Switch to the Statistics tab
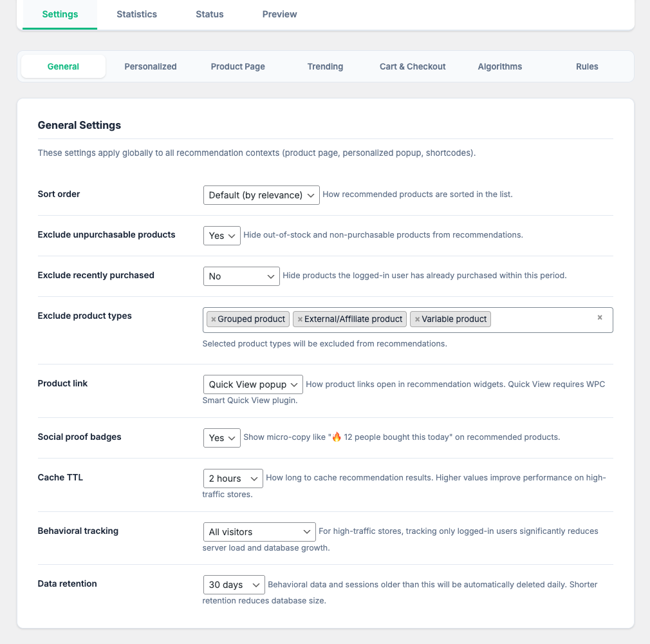This screenshot has height=644, width=650. coord(136,14)
